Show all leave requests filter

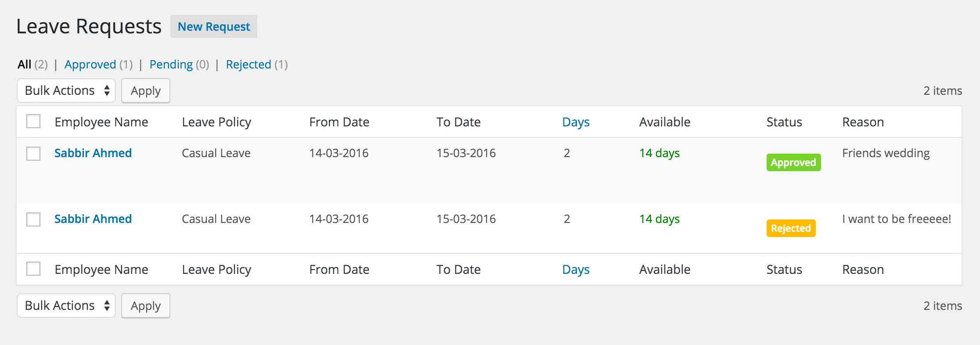coord(25,65)
